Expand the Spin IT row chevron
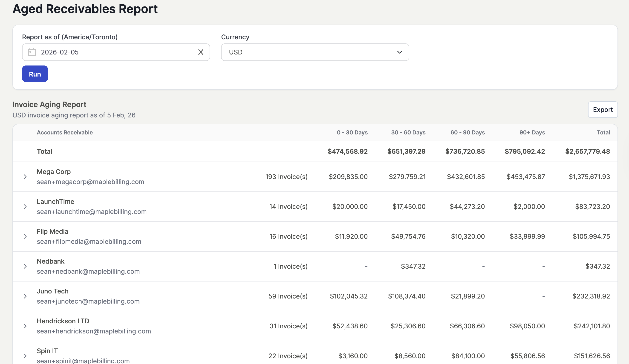Viewport: 629px width, 364px height. coord(25,356)
